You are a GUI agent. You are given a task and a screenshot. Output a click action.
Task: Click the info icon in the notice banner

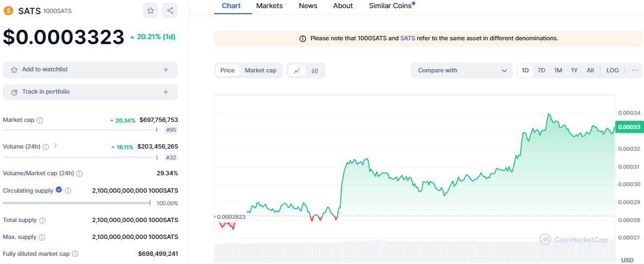[303, 39]
